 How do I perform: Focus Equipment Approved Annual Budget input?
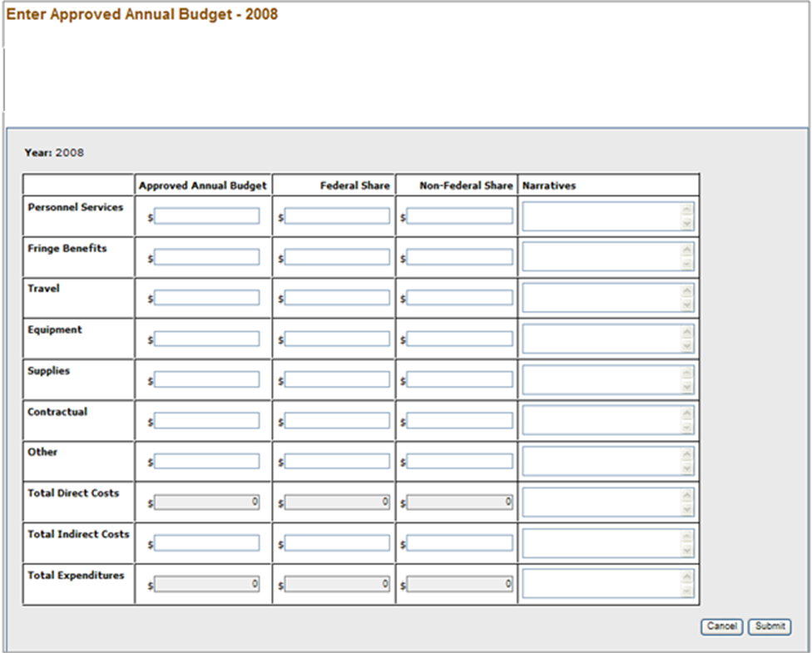point(206,339)
